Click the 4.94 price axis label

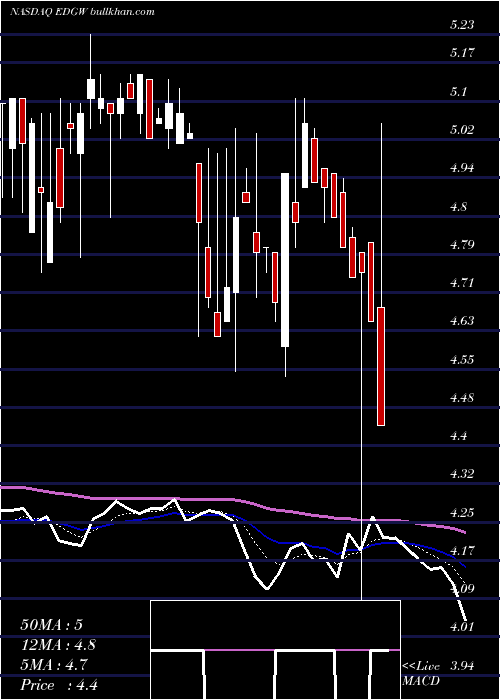(462, 168)
